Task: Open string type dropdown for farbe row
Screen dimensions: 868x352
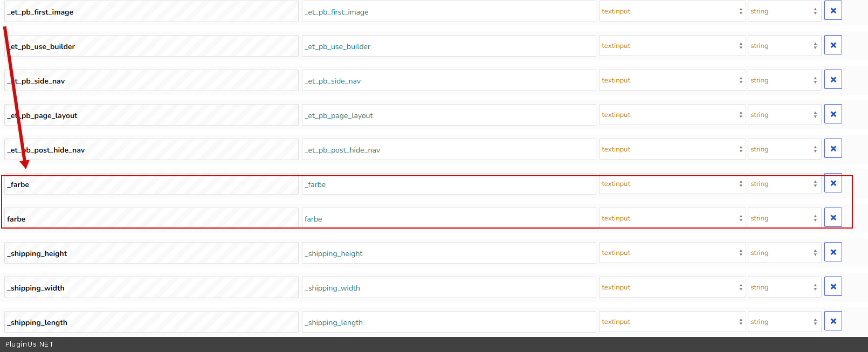Action: point(784,218)
